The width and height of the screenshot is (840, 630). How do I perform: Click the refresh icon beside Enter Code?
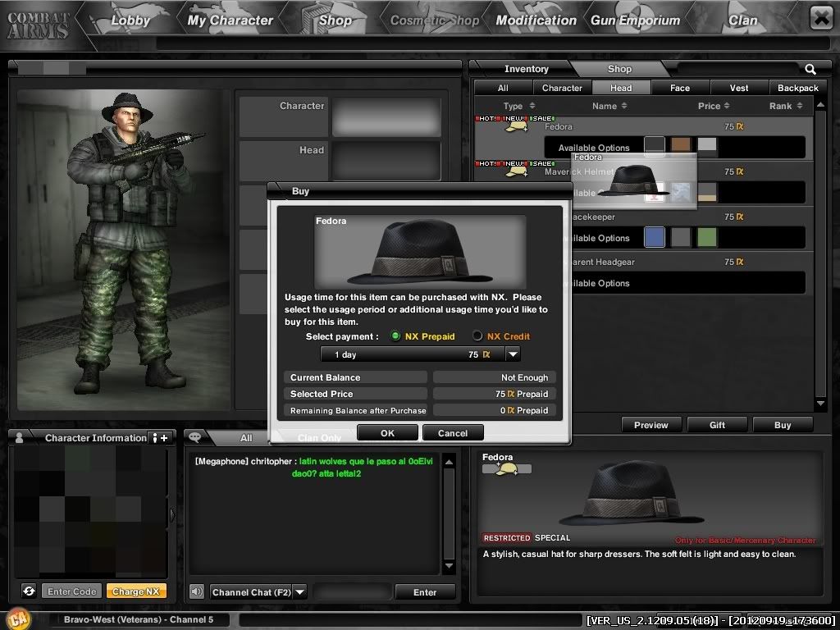(29, 591)
